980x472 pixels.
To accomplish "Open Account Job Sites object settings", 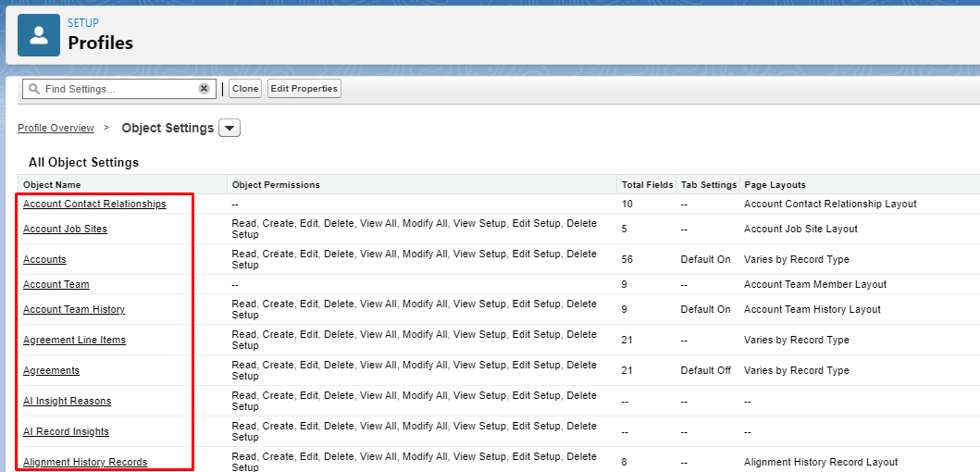I will click(x=65, y=229).
